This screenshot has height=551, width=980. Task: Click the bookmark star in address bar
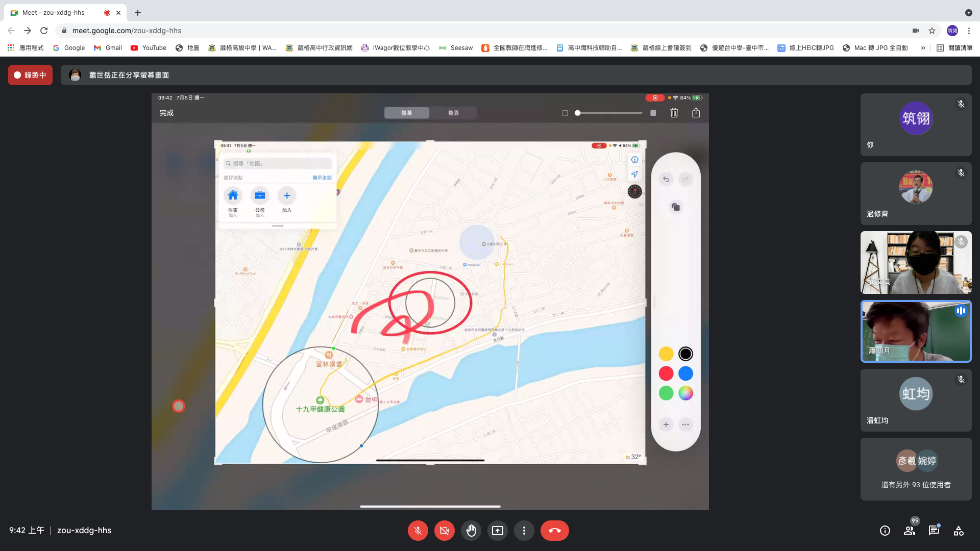coord(932,31)
